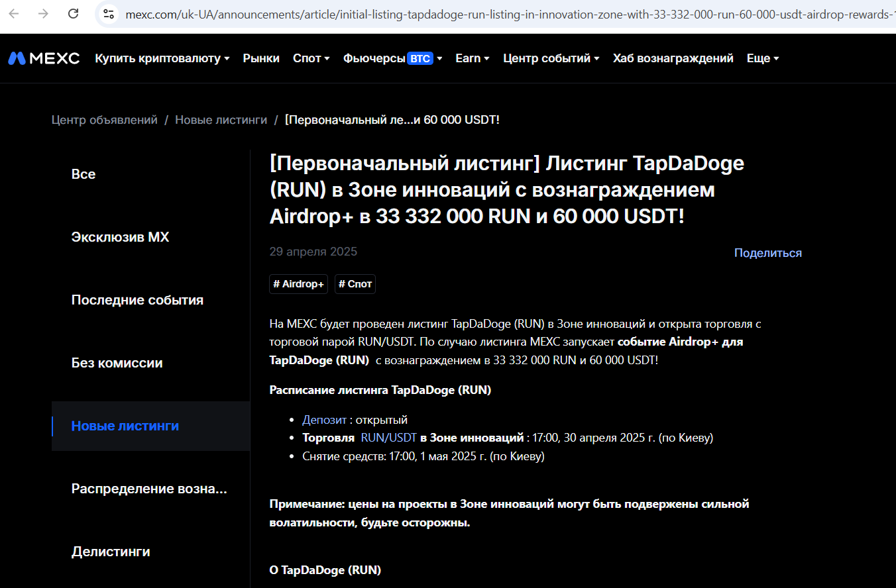896x588 pixels.
Task: Select Последние события in the sidebar
Action: (x=150, y=300)
